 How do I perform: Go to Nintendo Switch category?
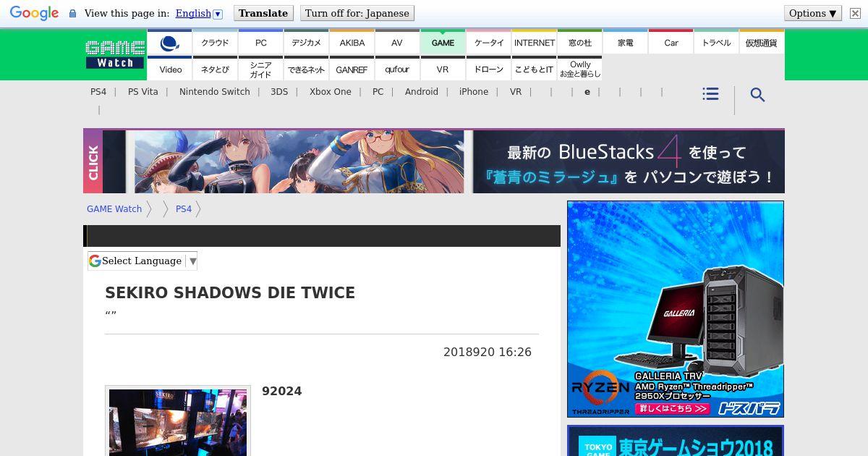pyautogui.click(x=214, y=92)
